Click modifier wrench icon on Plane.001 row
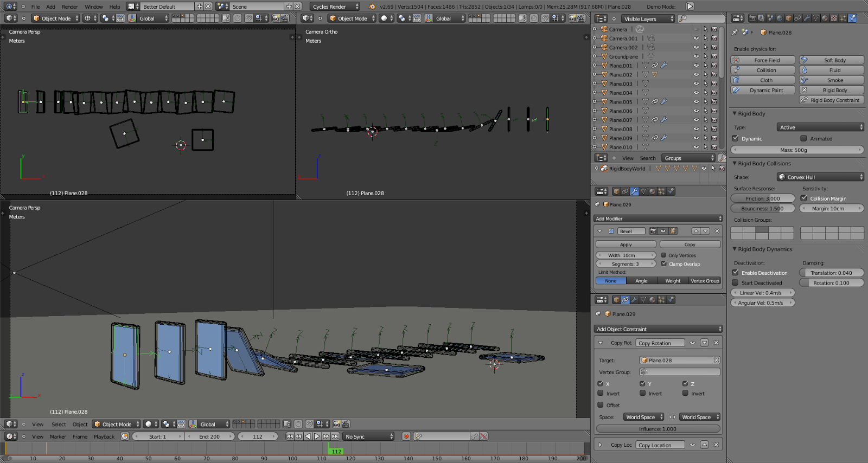The width and height of the screenshot is (868, 463). [663, 66]
